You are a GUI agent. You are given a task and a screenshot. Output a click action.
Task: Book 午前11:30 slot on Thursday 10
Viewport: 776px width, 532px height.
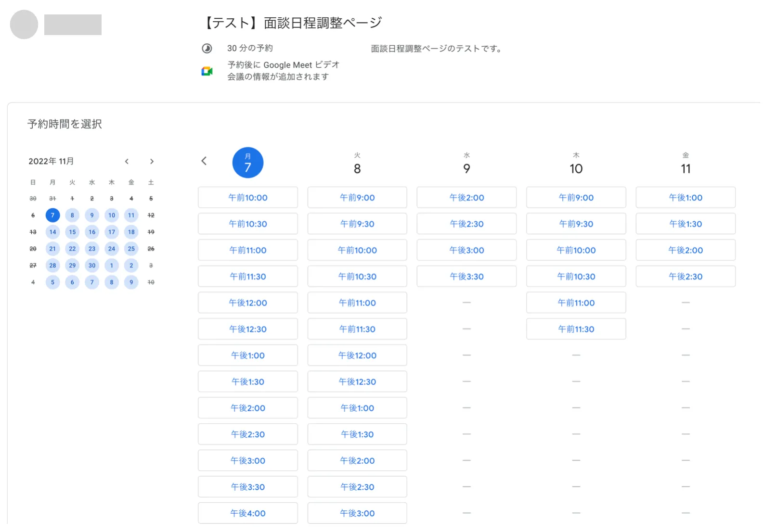click(x=576, y=329)
